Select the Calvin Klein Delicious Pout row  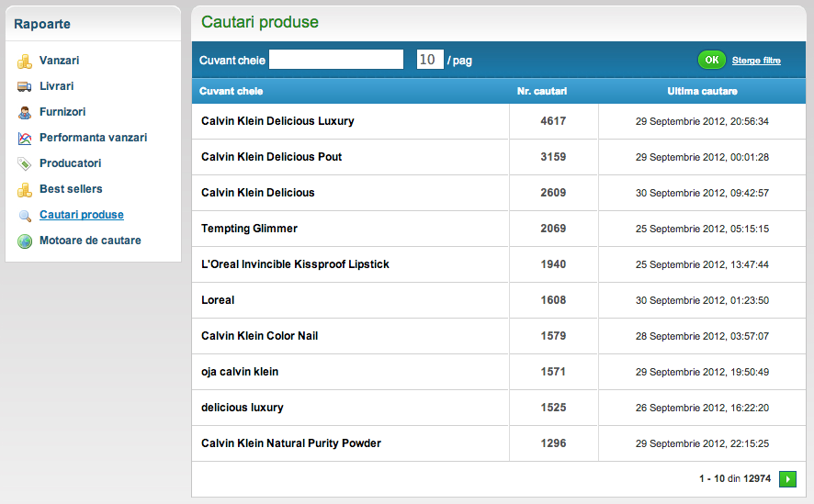pos(498,157)
